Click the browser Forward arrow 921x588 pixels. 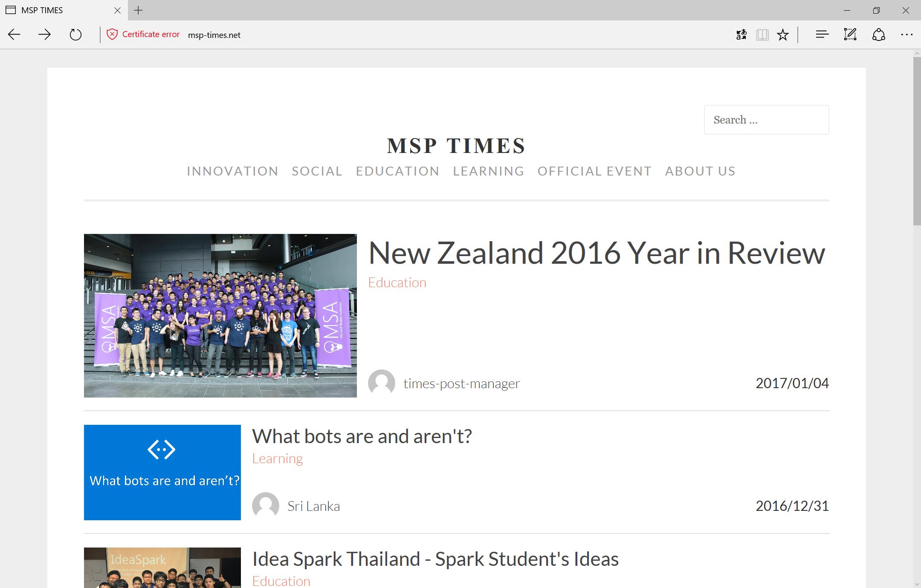click(44, 35)
